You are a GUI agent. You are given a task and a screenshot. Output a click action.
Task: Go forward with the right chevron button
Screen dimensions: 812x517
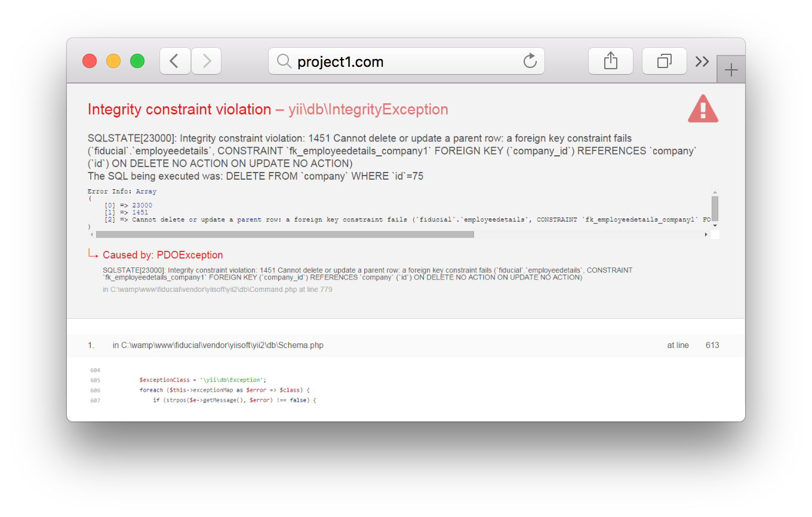tap(207, 61)
